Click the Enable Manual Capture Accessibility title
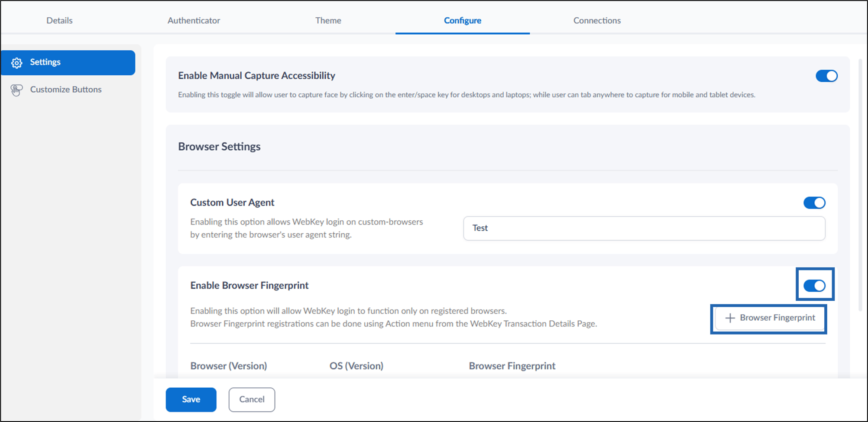 [256, 76]
